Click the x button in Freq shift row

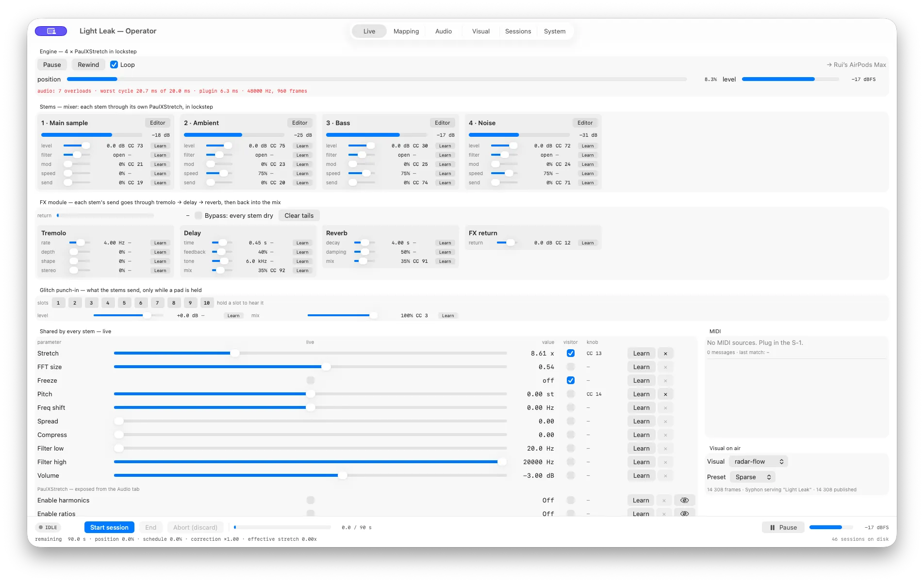click(665, 408)
